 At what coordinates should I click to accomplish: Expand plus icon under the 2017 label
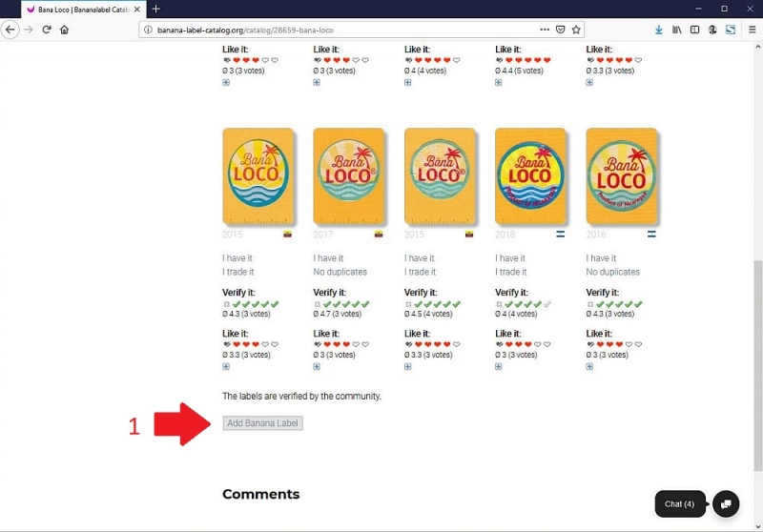[x=317, y=366]
